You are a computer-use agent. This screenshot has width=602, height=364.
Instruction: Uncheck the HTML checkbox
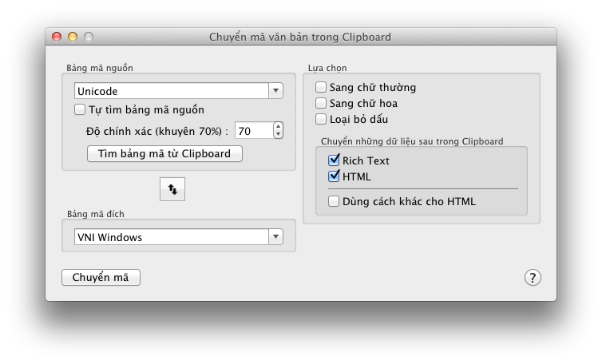[334, 176]
